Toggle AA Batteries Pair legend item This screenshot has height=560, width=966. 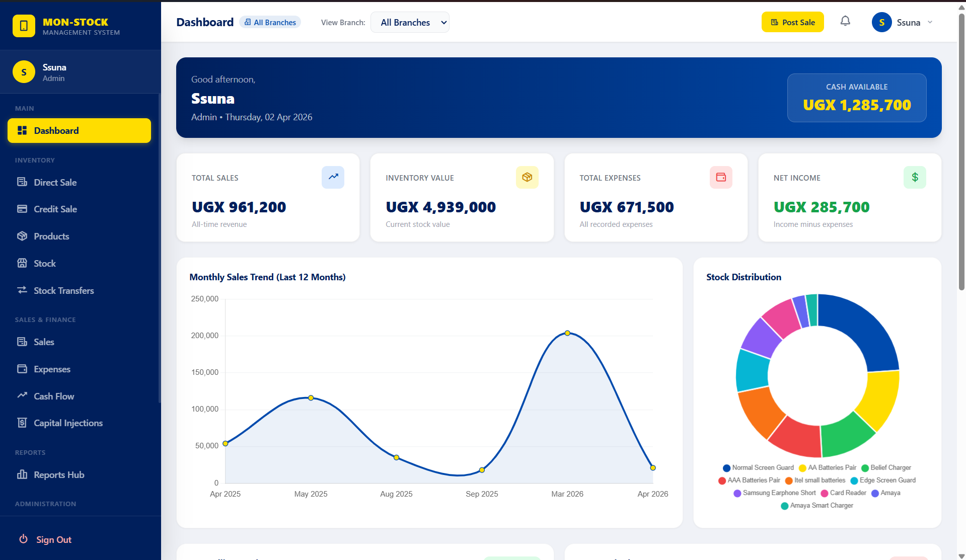coord(828,467)
